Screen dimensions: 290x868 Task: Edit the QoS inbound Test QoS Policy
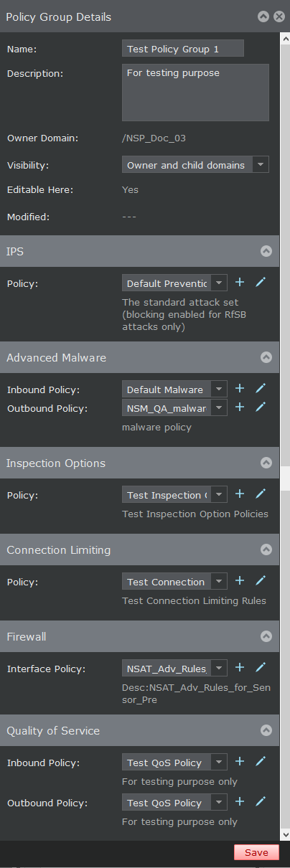tap(261, 761)
